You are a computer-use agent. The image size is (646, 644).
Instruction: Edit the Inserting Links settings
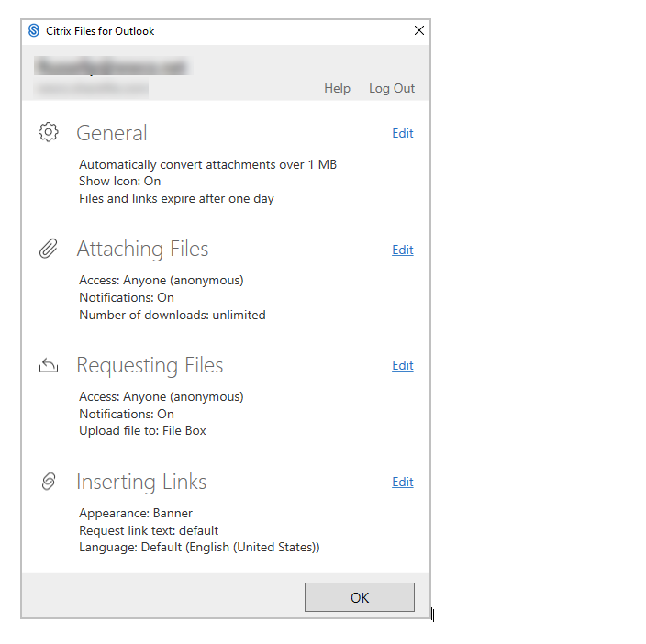[403, 482]
